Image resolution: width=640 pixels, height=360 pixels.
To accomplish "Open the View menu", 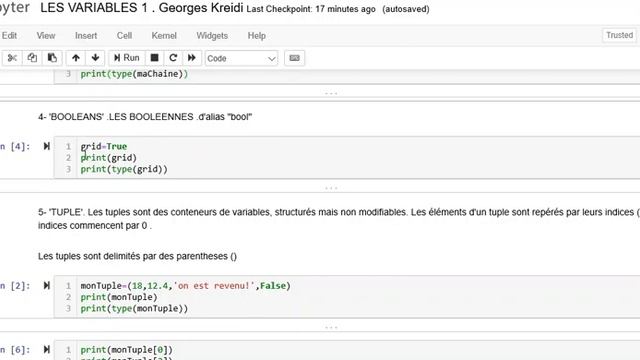I will [x=46, y=36].
